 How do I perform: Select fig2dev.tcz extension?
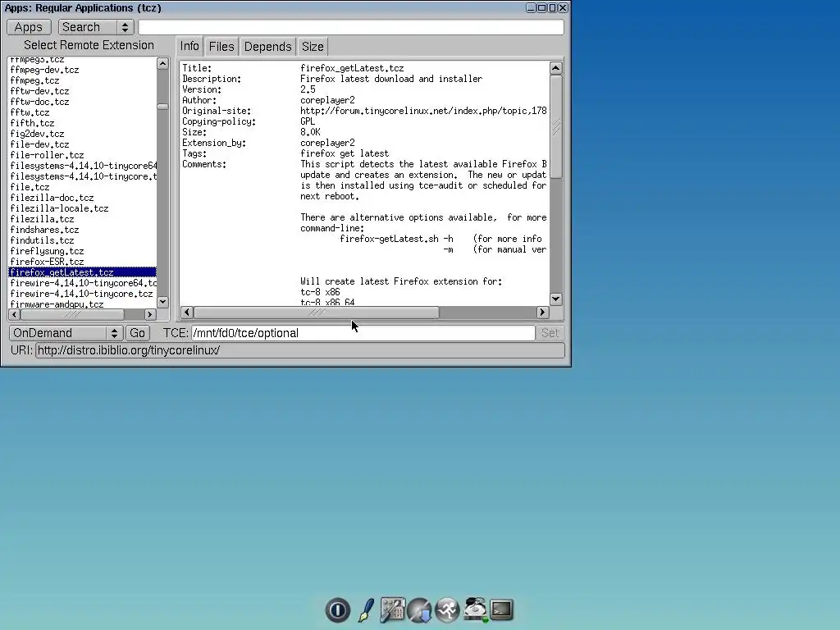[37, 134]
